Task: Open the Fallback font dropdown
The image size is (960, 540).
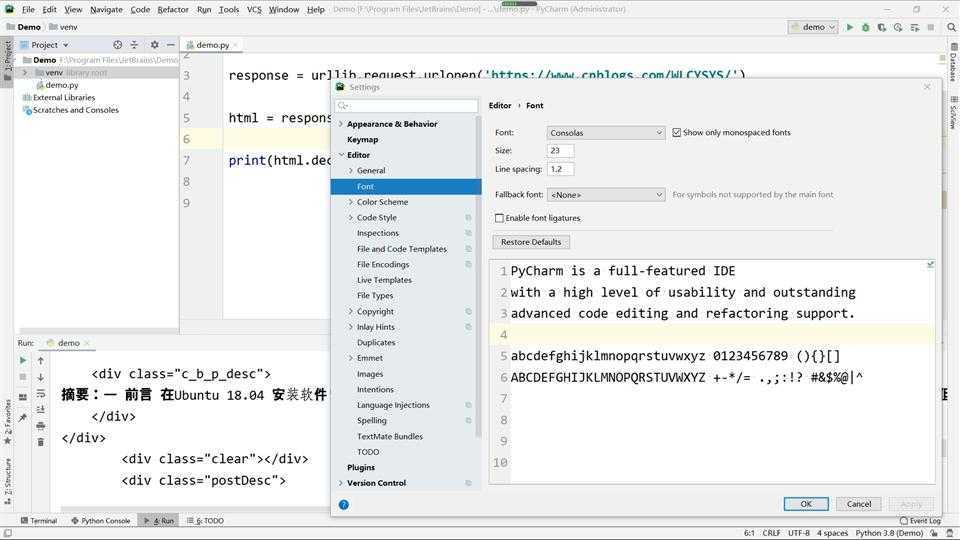Action: pyautogui.click(x=605, y=195)
